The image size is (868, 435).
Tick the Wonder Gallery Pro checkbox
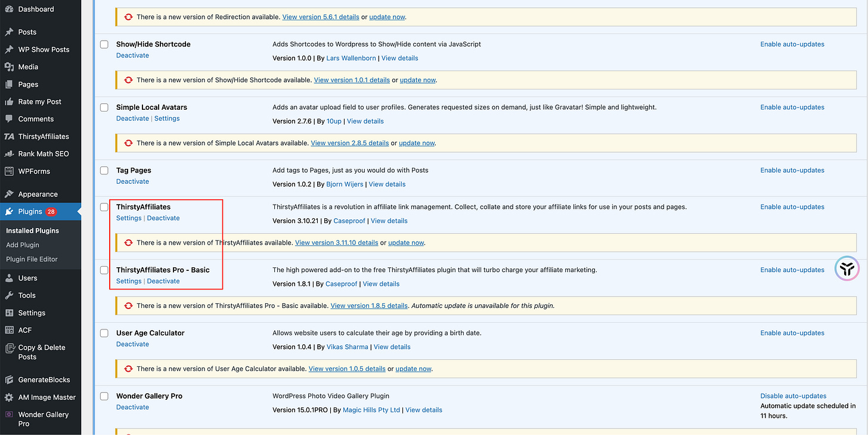point(104,396)
